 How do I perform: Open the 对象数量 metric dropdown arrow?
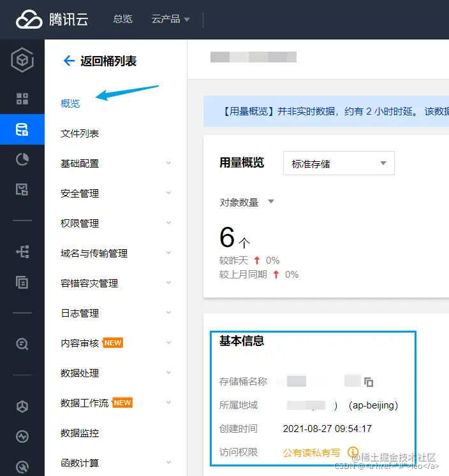pos(271,201)
